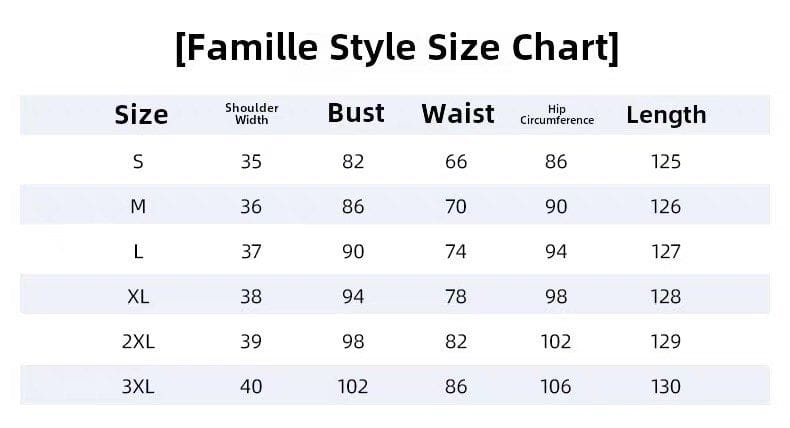Click waist value 70 in the M row

456,207
